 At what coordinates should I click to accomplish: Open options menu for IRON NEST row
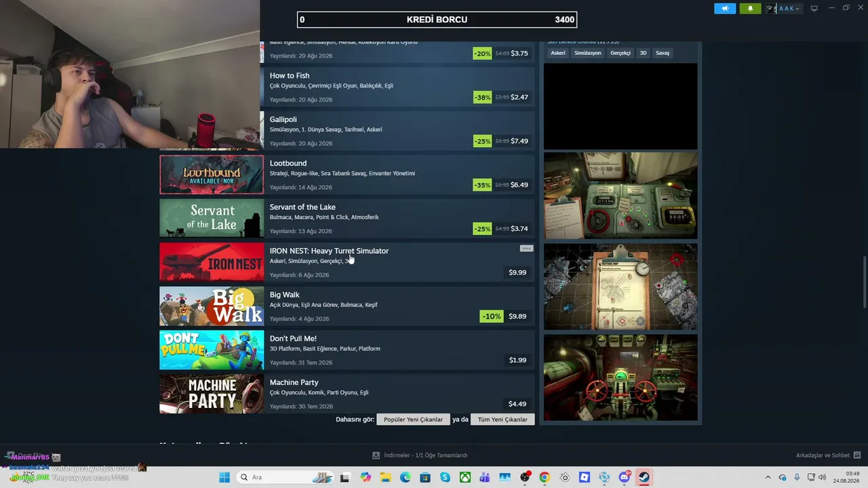[x=526, y=249]
